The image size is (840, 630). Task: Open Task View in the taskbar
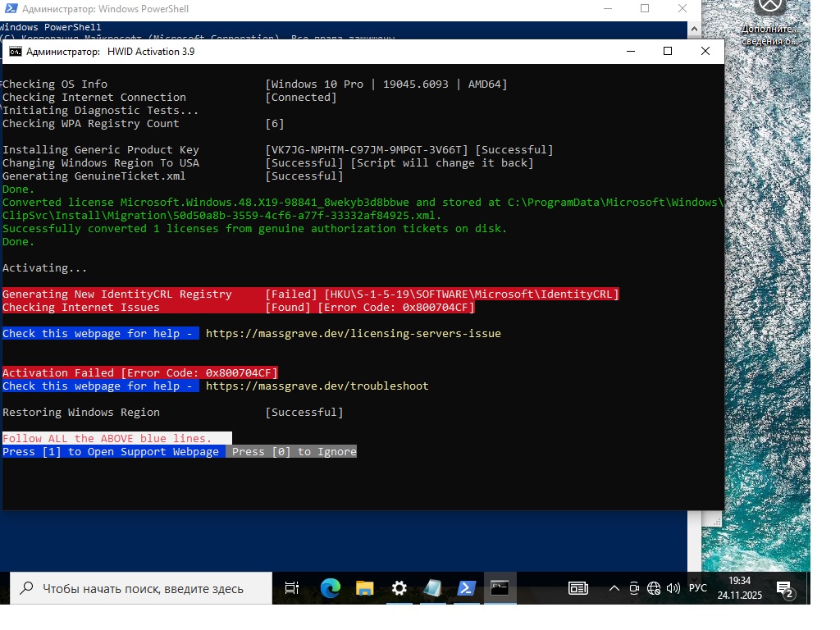click(x=291, y=588)
